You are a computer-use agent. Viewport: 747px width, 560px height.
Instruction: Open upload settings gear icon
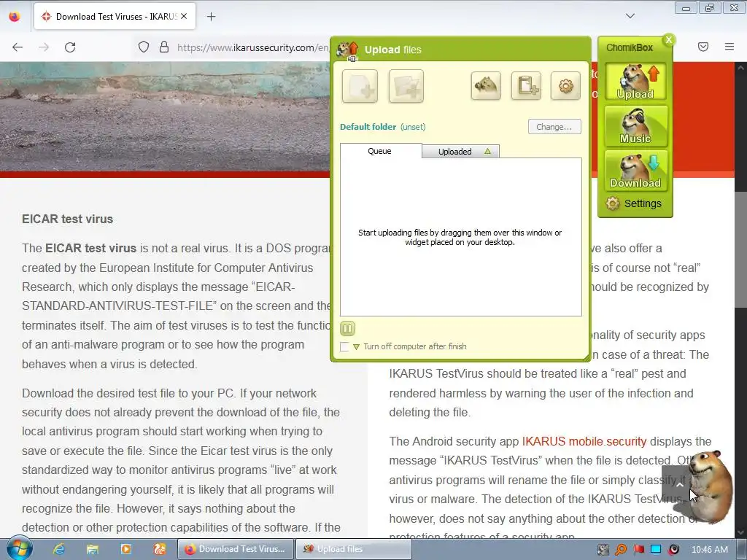[565, 86]
